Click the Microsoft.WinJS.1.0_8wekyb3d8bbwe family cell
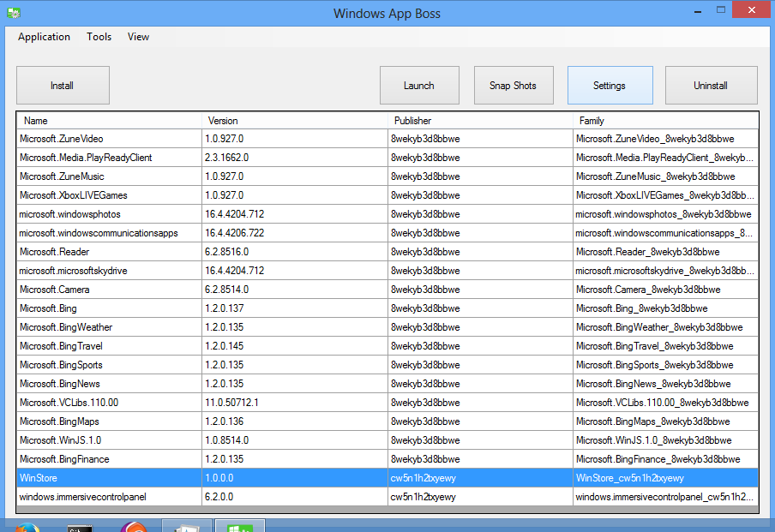 [666, 440]
